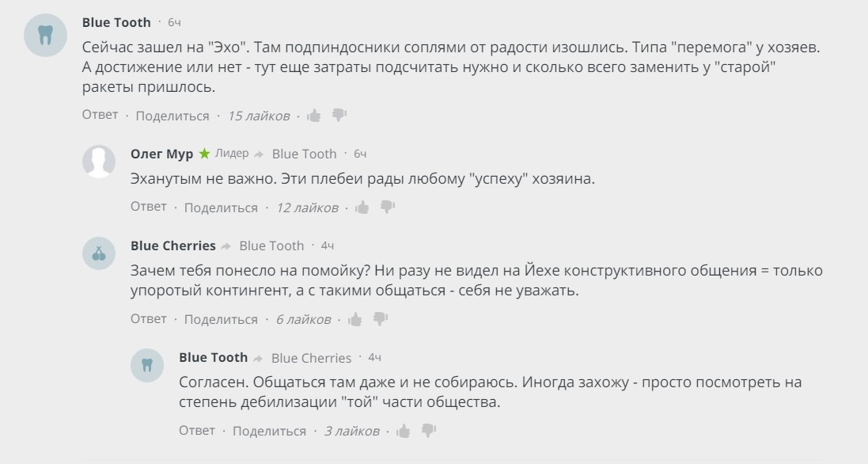
Task: Open the Олег Мур username link
Action: (161, 154)
